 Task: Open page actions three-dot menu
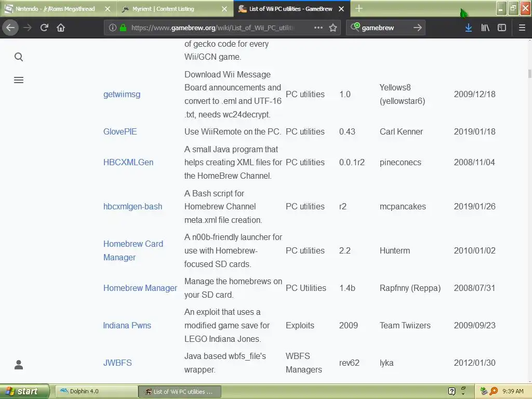[x=318, y=28]
